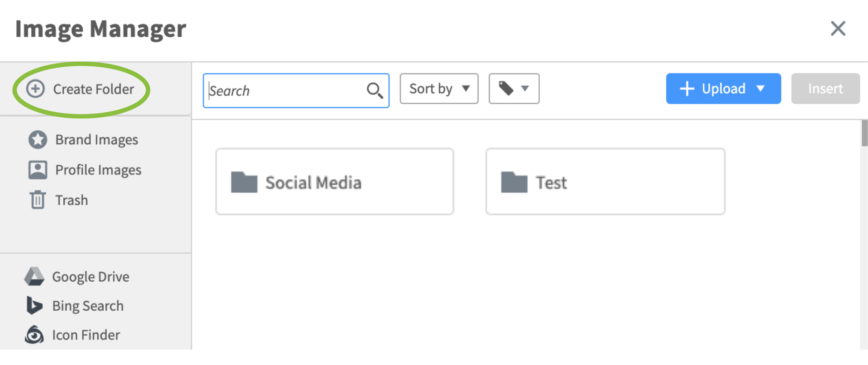Viewport: 868px width, 365px height.
Task: Click the magnifying glass search icon
Action: [375, 90]
